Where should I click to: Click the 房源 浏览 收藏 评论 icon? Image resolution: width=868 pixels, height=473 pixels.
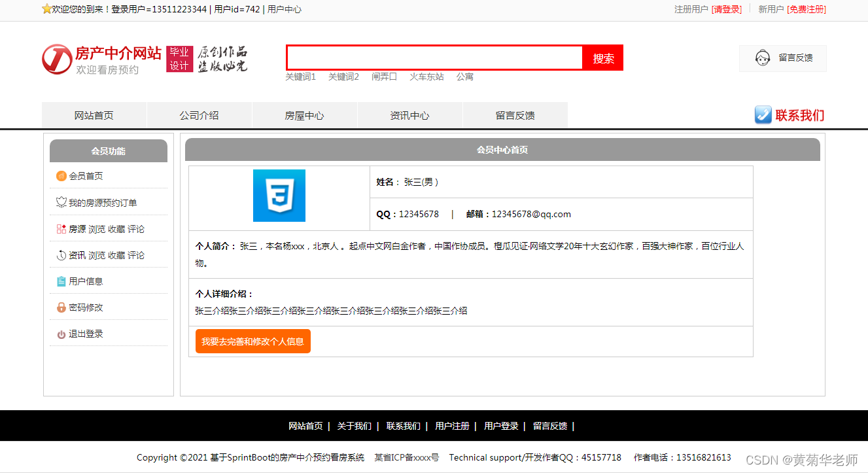tap(60, 228)
